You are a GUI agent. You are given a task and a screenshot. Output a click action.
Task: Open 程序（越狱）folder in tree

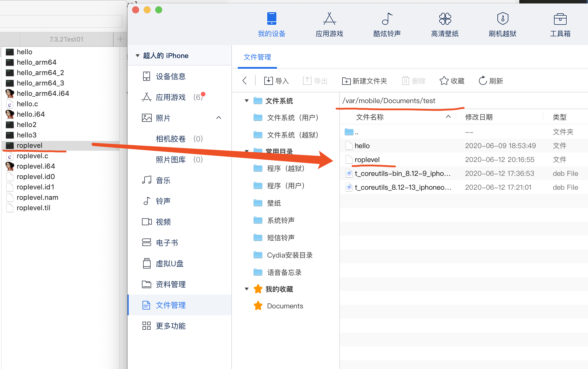(x=279, y=168)
